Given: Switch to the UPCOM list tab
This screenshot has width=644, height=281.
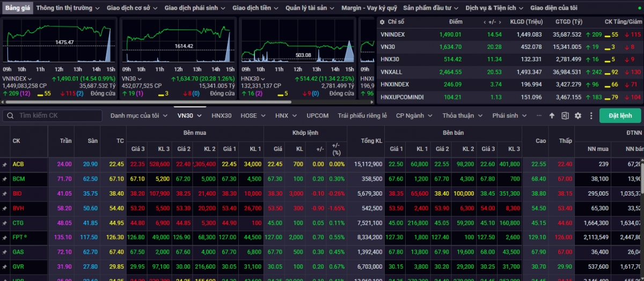Looking at the screenshot, I should point(318,116).
